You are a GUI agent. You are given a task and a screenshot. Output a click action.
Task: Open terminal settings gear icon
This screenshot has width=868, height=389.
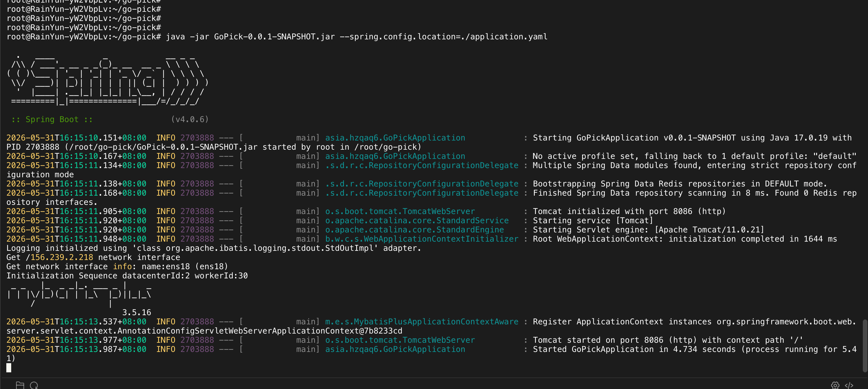pos(835,385)
